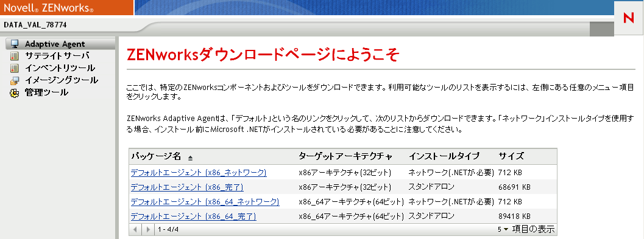644x239 pixels.
Task: Click the DATA_VAL_78774 server name
Action: pyautogui.click(x=35, y=25)
